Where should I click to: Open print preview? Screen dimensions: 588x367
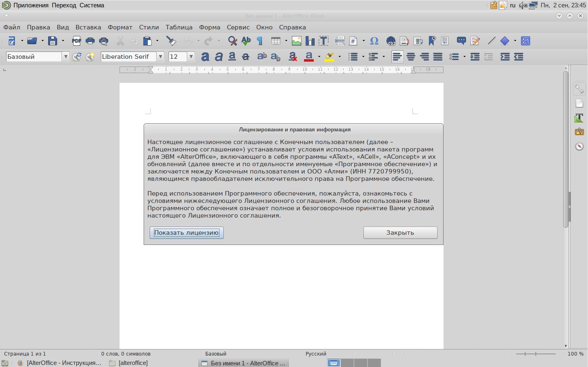coord(104,41)
